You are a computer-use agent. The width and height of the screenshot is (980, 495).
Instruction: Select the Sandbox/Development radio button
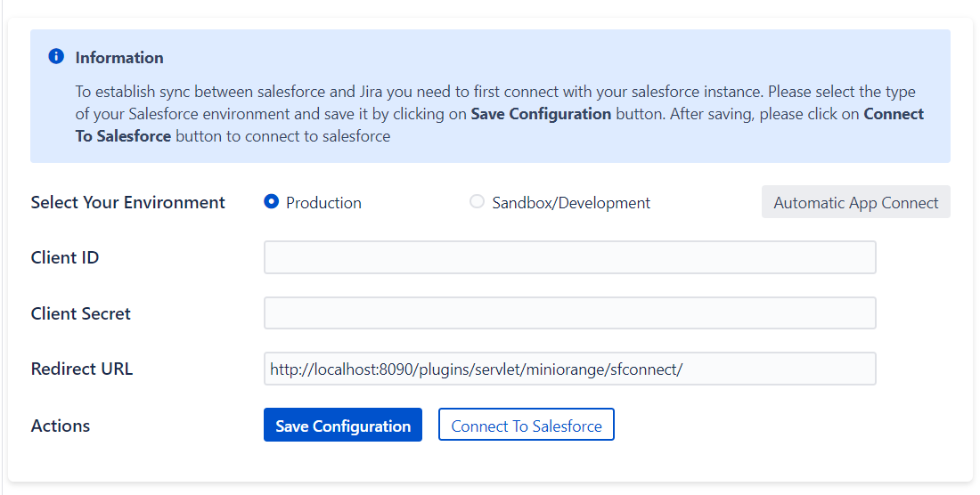(x=477, y=201)
